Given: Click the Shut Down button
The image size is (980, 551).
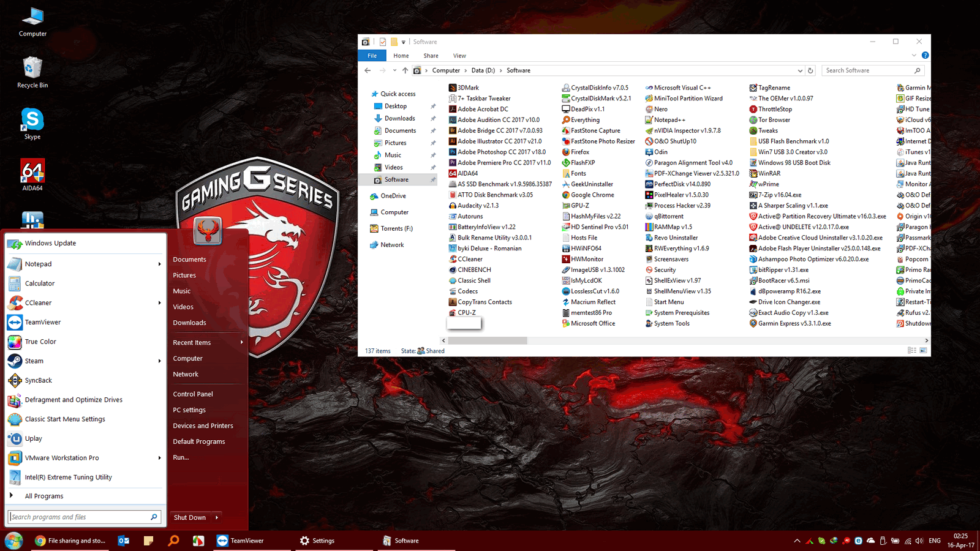Looking at the screenshot, I should (189, 517).
